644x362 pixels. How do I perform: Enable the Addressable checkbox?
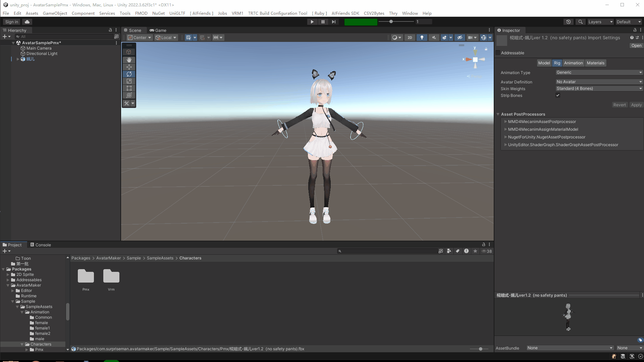pyautogui.click(x=498, y=53)
